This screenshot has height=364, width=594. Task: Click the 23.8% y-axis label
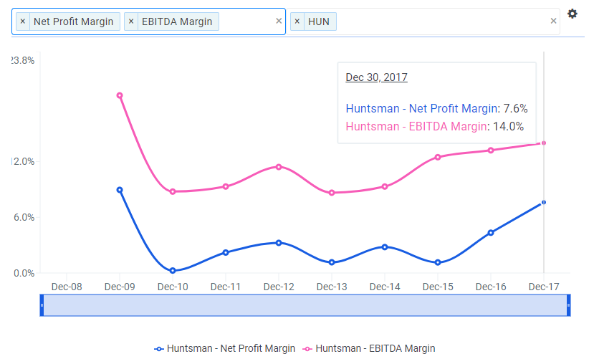(x=23, y=61)
